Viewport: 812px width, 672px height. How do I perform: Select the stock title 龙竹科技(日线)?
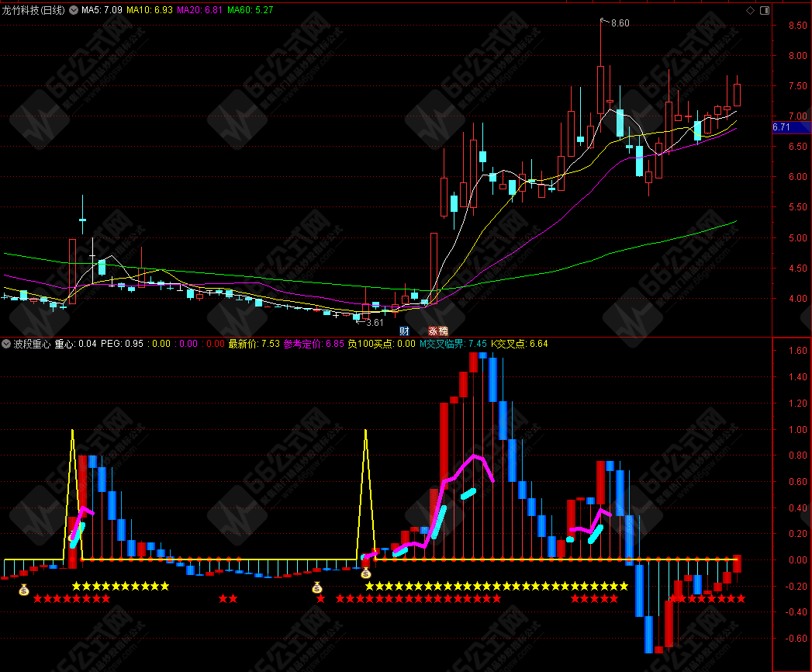33,10
